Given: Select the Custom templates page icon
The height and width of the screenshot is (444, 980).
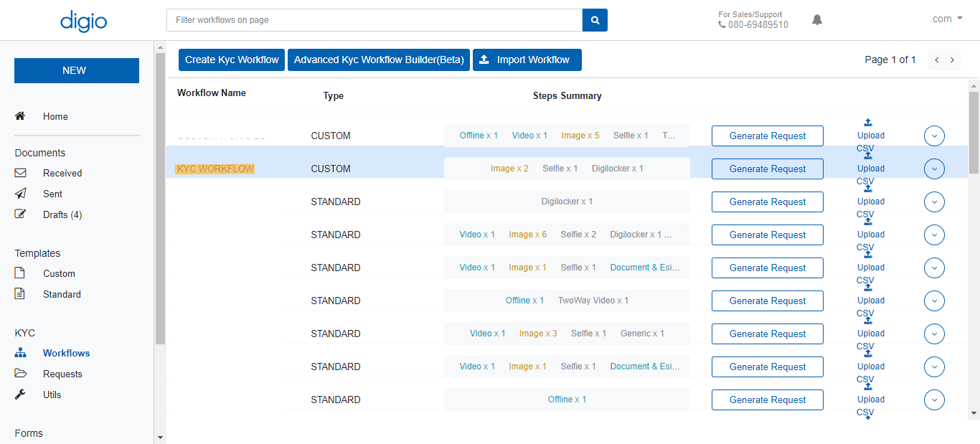Looking at the screenshot, I should coord(21,273).
